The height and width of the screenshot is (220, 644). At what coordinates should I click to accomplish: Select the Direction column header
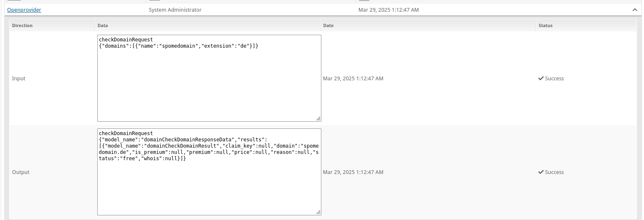pyautogui.click(x=23, y=26)
